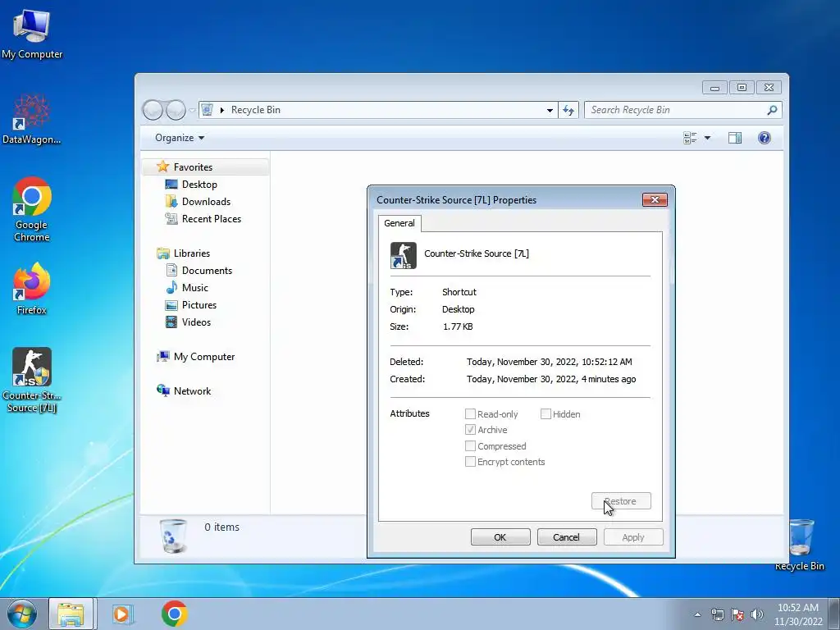This screenshot has width=840, height=630.
Task: Select Libraries in navigation pane
Action: click(192, 253)
